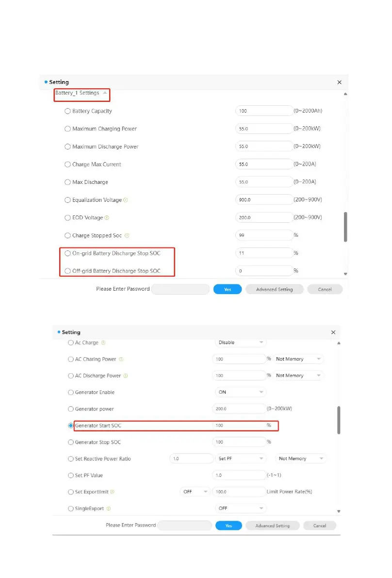Click Yes button in generator settings dialog
Viewport: 392px width, 578px height.
click(x=229, y=526)
